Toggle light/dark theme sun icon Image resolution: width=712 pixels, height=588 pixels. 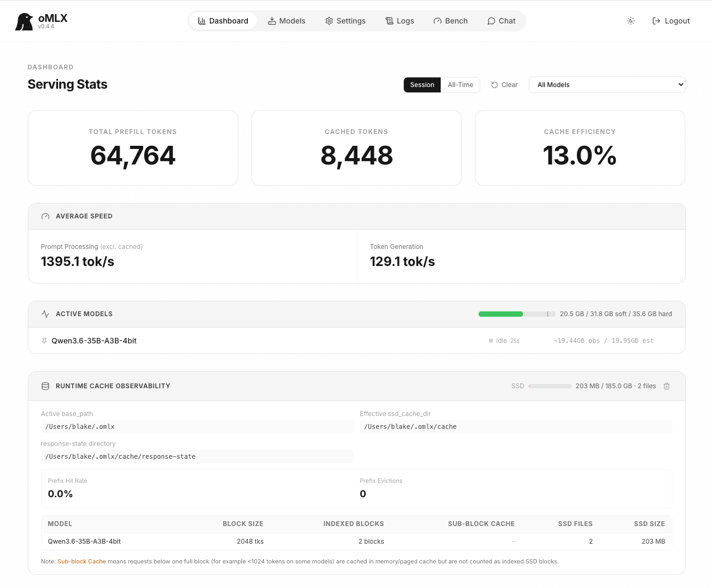pos(631,21)
